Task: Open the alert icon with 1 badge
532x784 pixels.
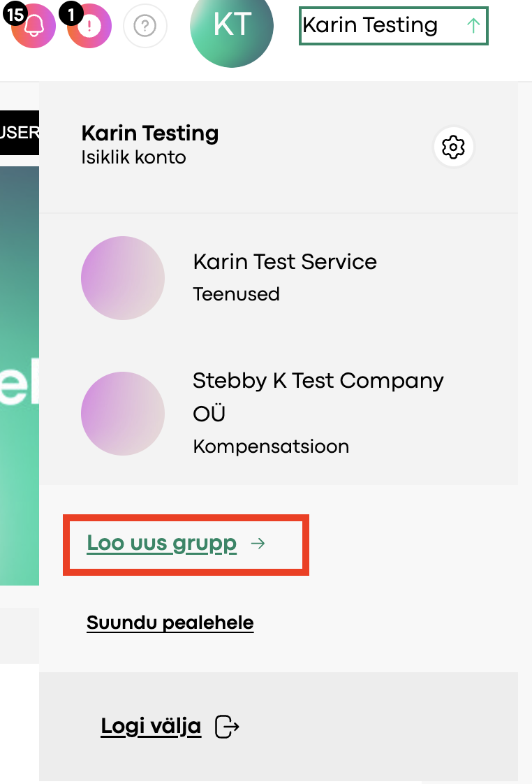Action: pos(89,26)
